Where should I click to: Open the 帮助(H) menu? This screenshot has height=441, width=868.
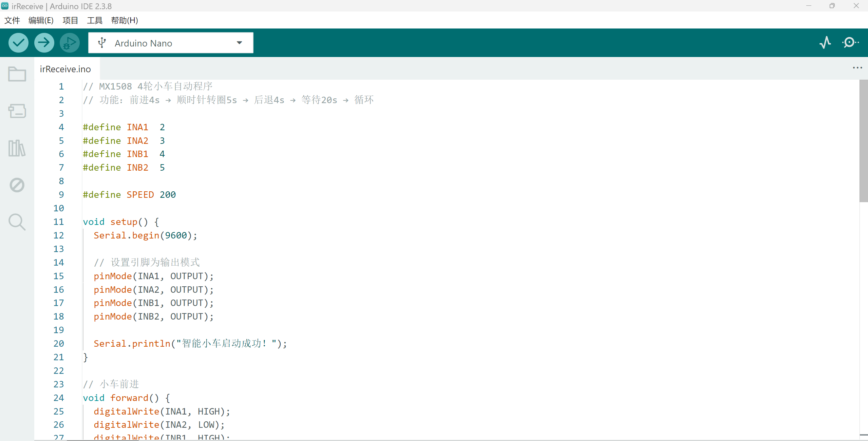tap(124, 20)
